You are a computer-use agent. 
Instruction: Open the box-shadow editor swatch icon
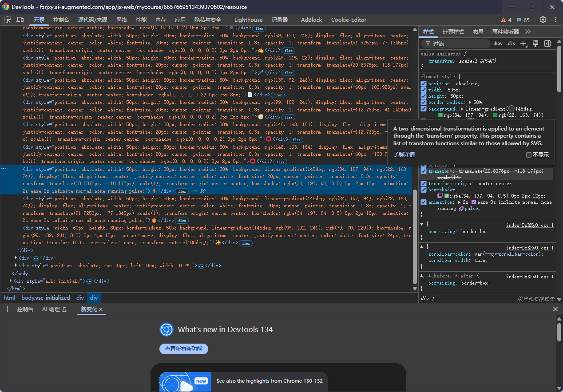[x=440, y=196]
